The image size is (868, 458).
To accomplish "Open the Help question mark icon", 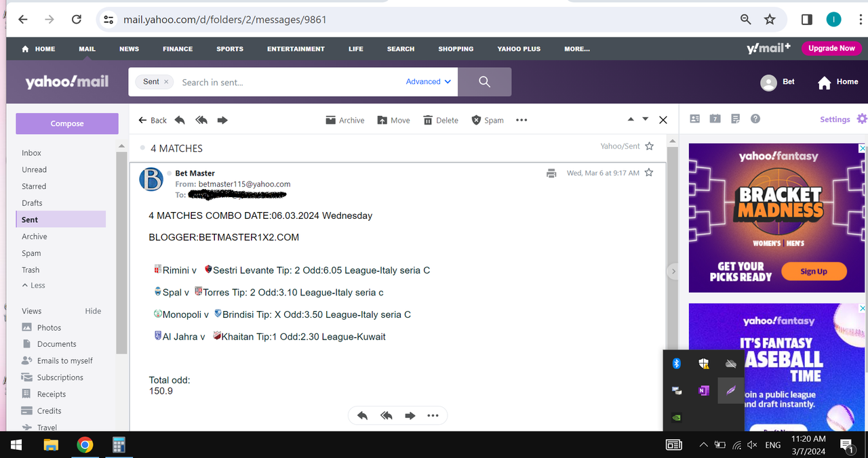I will pos(755,119).
